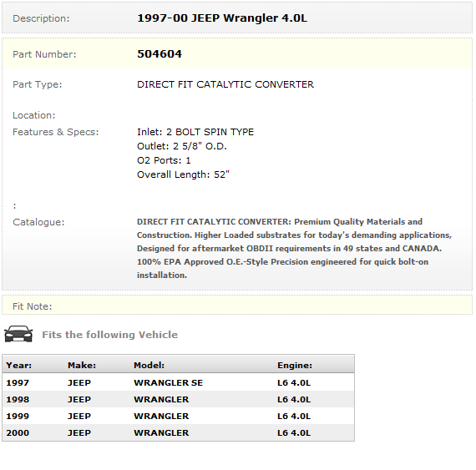Viewport: 476px width, 470px height.
Task: Click the Year: column header
Action: tap(19, 365)
